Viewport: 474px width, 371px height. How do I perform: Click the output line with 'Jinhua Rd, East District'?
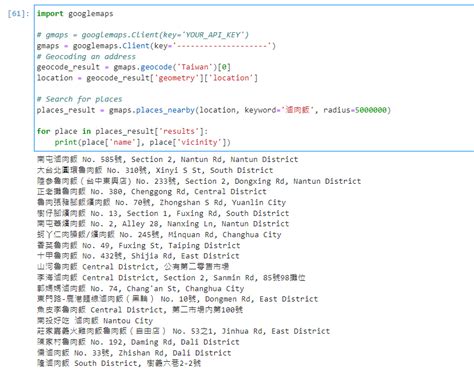click(183, 331)
